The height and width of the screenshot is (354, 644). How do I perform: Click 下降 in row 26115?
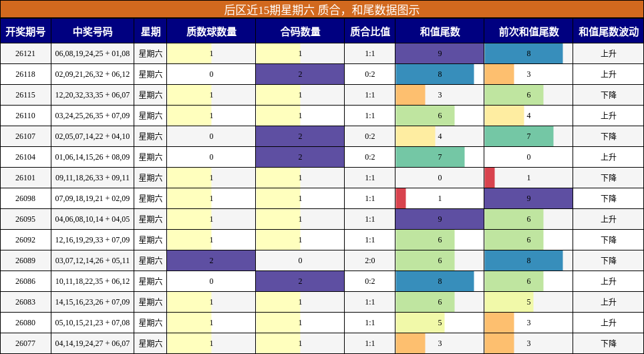609,95
